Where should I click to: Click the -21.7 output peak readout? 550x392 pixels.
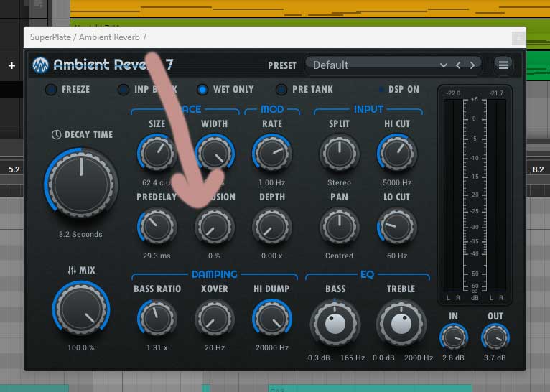pyautogui.click(x=496, y=93)
